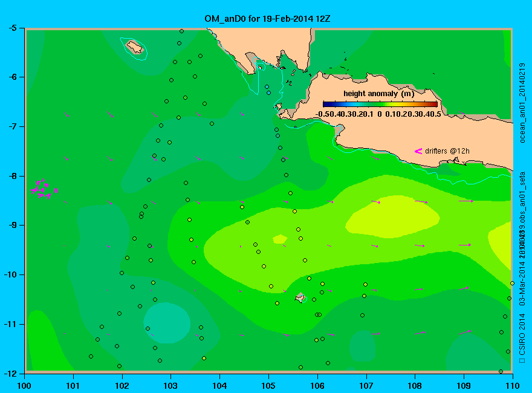Click the colorbar tick value "0"

click(x=379, y=114)
